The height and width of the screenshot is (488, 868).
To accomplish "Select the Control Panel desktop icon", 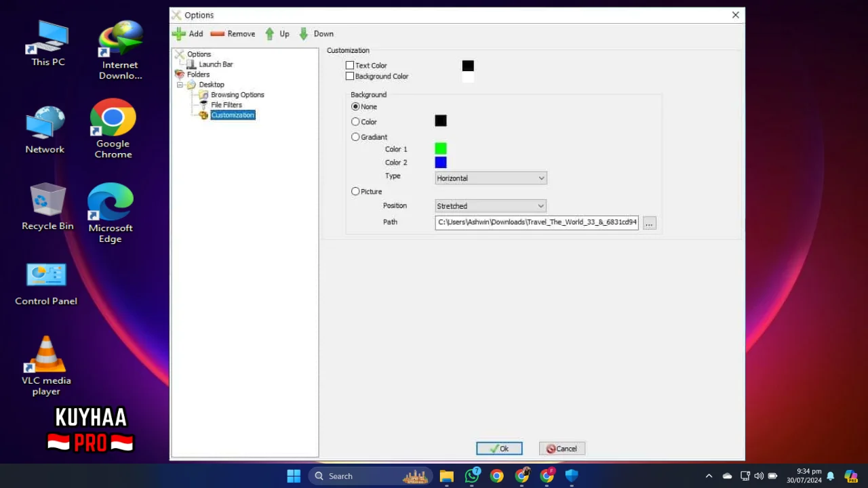I will pos(46,284).
